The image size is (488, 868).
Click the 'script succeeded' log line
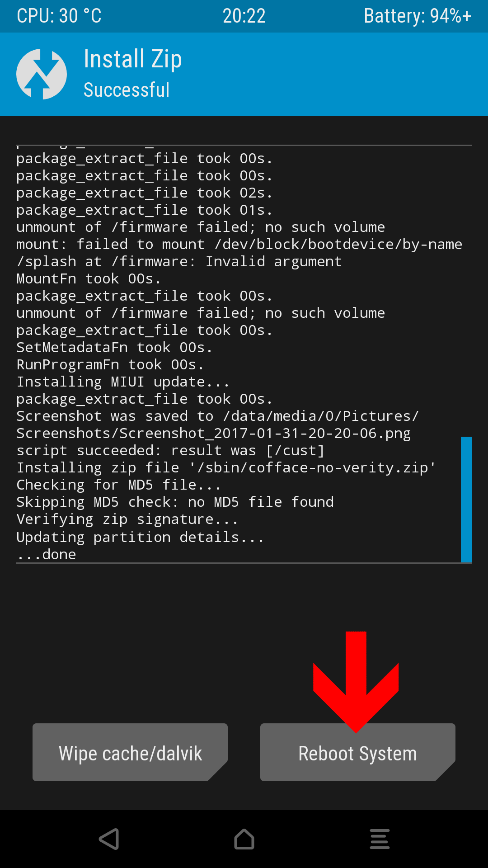click(170, 451)
